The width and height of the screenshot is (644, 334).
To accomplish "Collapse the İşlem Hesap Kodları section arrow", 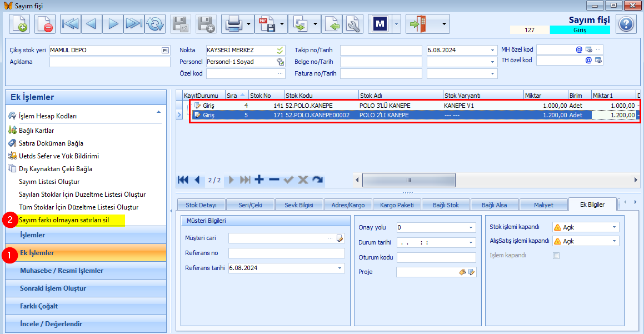I will (158, 112).
